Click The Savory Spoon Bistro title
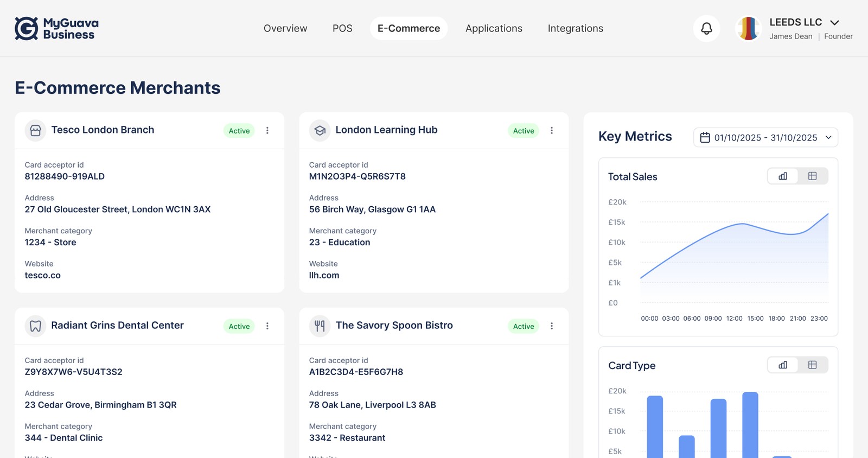The height and width of the screenshot is (458, 868). [x=394, y=325]
